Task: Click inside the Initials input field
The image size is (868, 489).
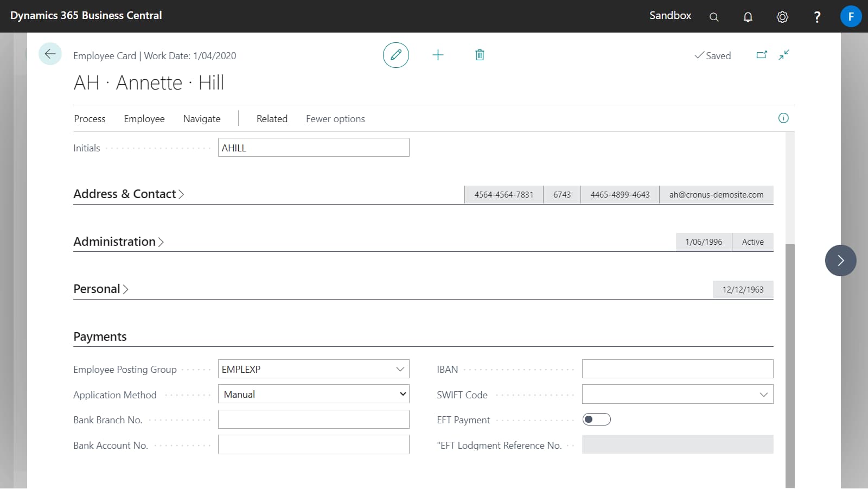Action: coord(314,147)
